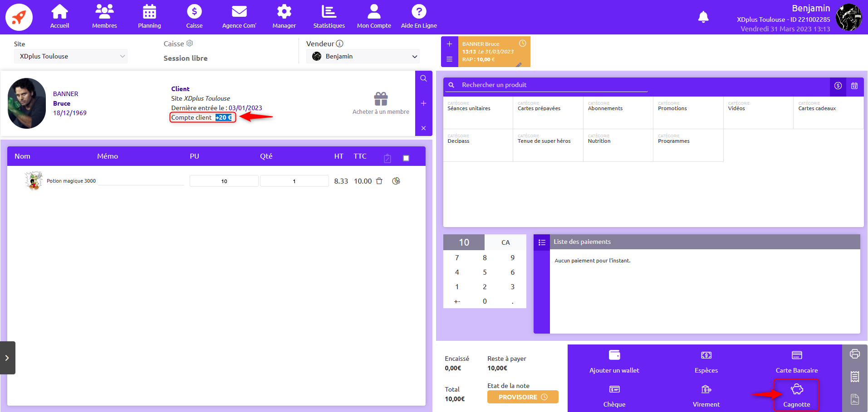The width and height of the screenshot is (868, 412).
Task: Click PROVISOIRE note status button
Action: point(523,397)
